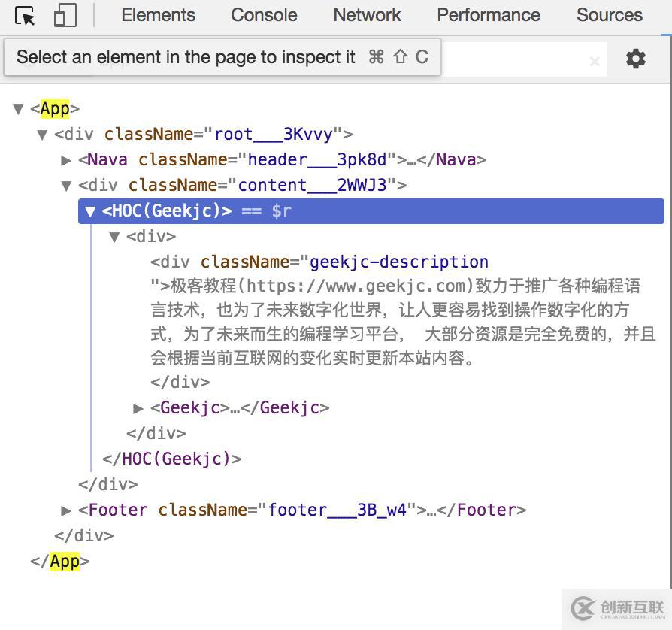Open the DevTools settings gear

click(635, 58)
